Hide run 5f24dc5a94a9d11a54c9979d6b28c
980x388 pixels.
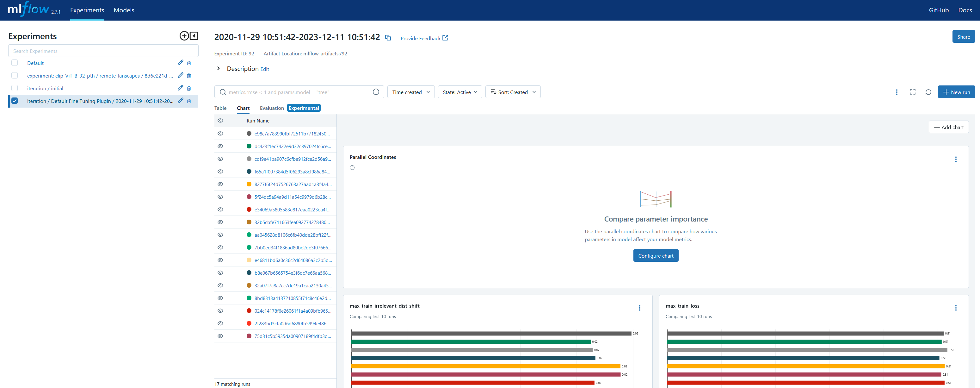point(220,197)
